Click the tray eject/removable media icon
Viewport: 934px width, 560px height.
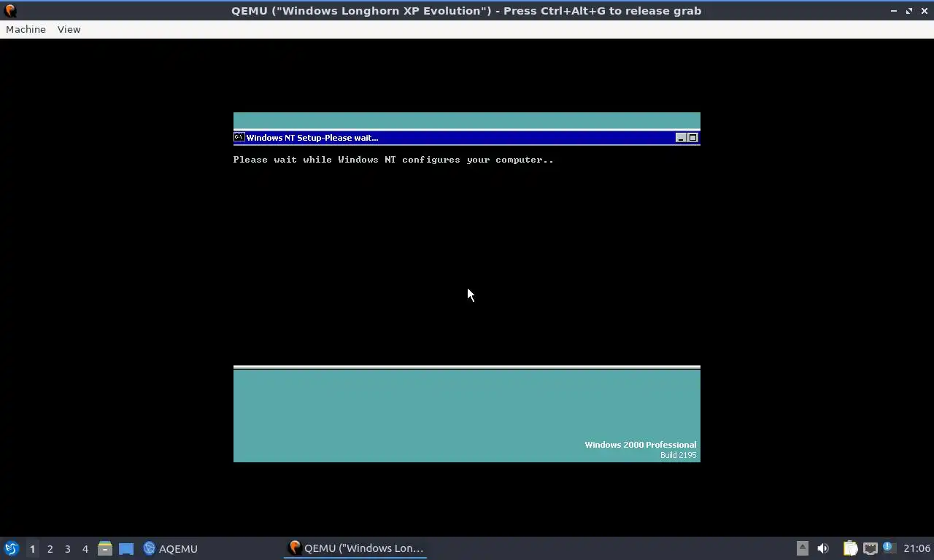tap(802, 548)
